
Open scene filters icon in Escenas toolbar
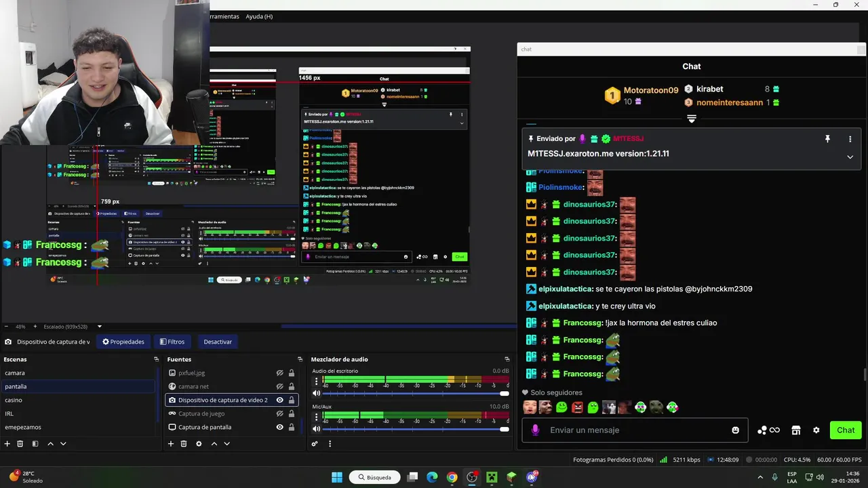35,444
